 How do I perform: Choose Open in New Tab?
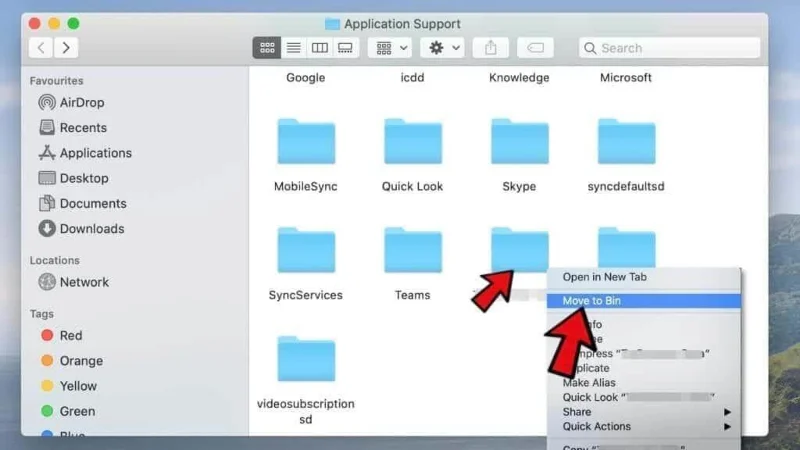click(644, 277)
